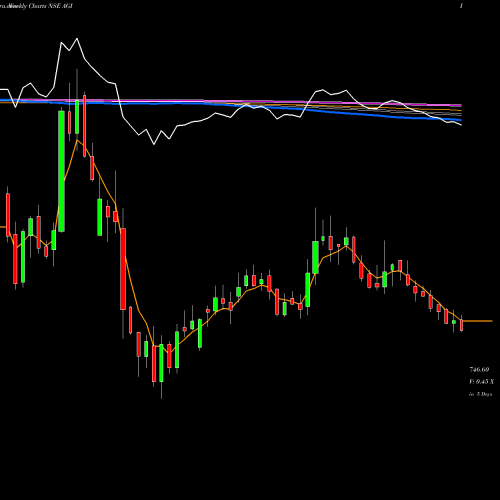Click the longest red candlestick body in the sharp decline
500x500 pixels.
(123, 269)
